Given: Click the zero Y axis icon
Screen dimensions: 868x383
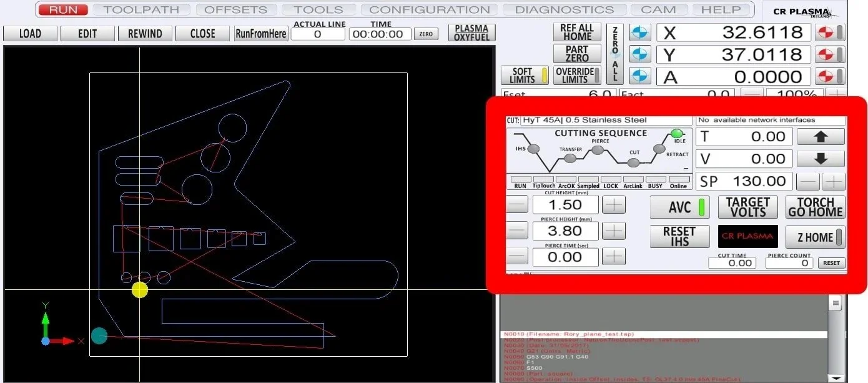Looking at the screenshot, I should (x=639, y=54).
